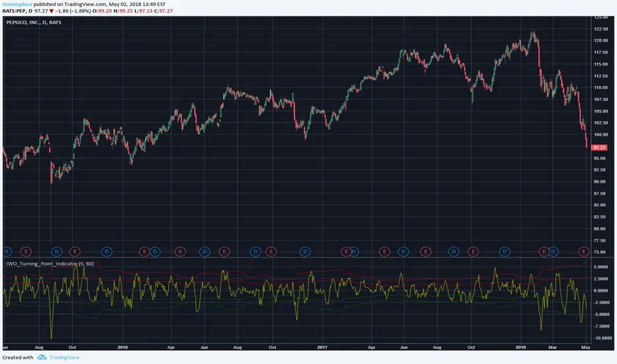Click the 90.00 price axis label
This screenshot has width=617, height=364.
(x=600, y=181)
